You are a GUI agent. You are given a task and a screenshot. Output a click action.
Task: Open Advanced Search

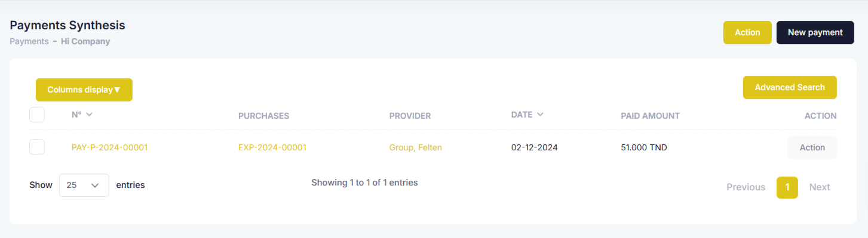[x=790, y=87]
